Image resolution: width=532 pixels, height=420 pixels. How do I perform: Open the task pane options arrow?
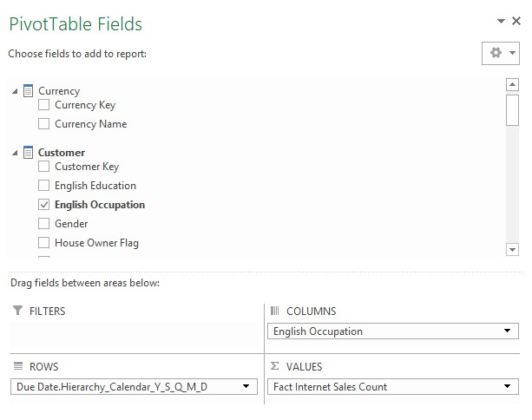click(501, 21)
